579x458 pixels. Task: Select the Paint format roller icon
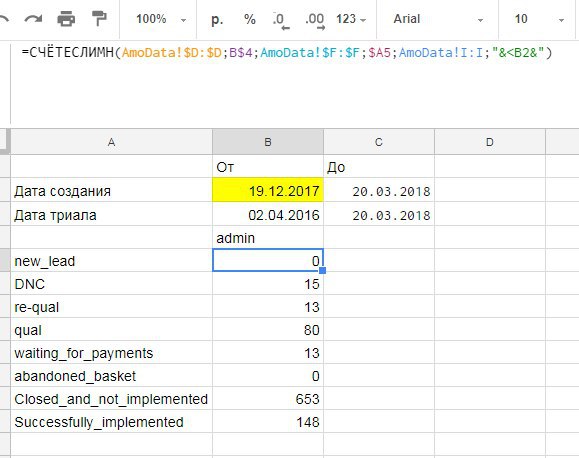coord(99,18)
